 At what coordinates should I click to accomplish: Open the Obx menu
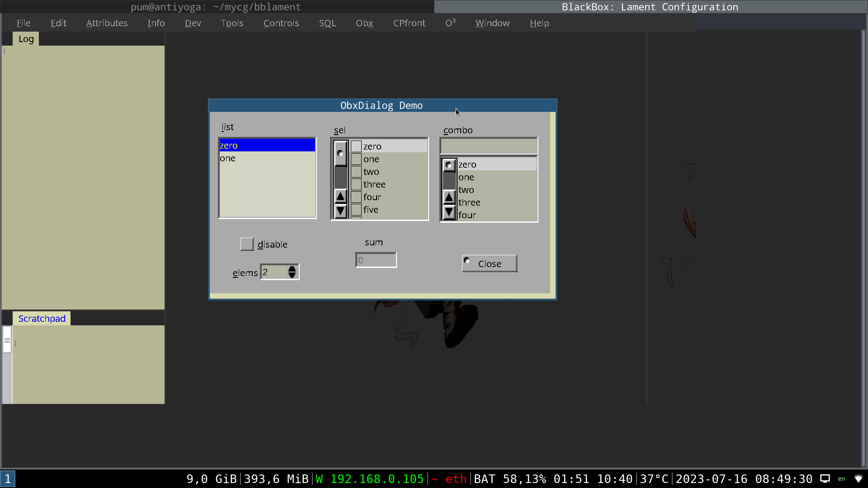[364, 23]
